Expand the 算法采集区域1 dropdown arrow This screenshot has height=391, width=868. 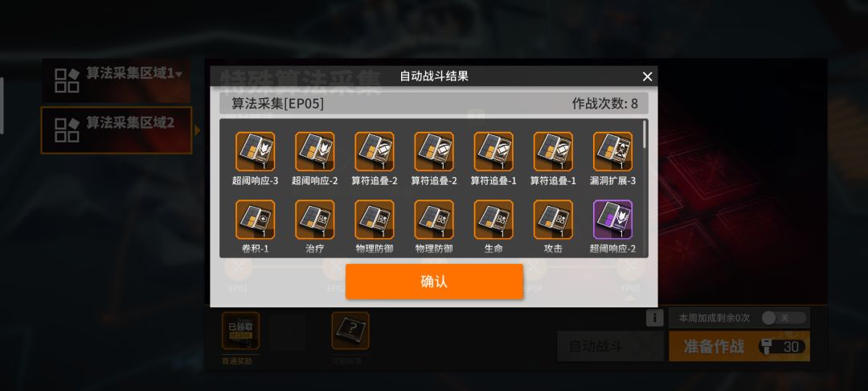pyautogui.click(x=178, y=74)
